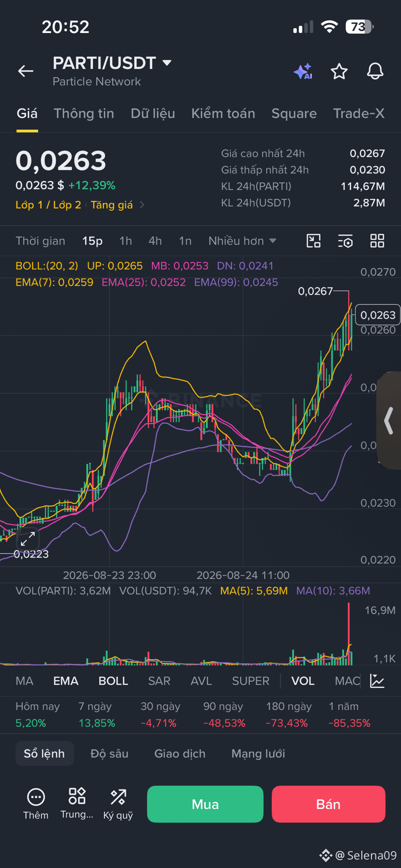Screen dimensions: 401x868
Task: Open the multi-chart grid layout icon
Action: coord(377,241)
